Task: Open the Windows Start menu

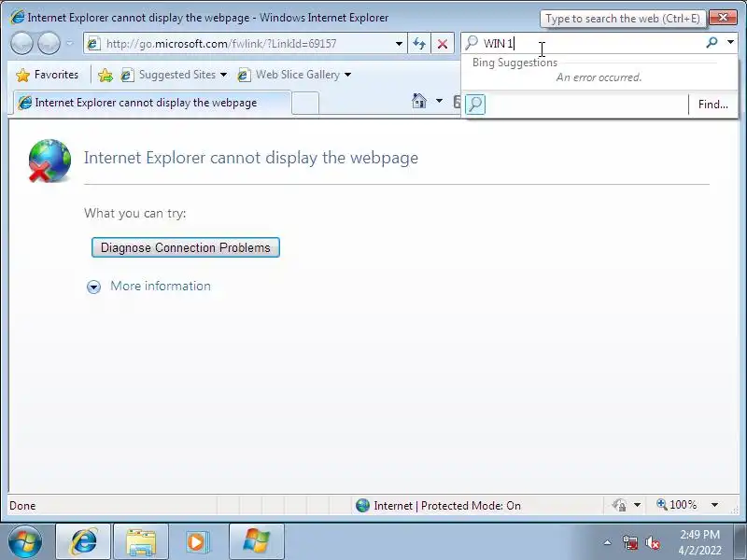Action: [x=25, y=541]
